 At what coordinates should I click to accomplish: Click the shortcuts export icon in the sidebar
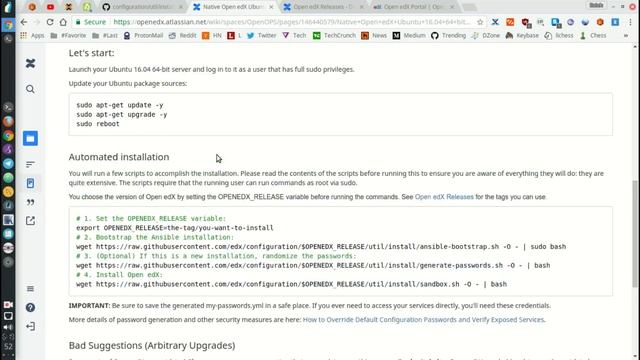pos(30,221)
